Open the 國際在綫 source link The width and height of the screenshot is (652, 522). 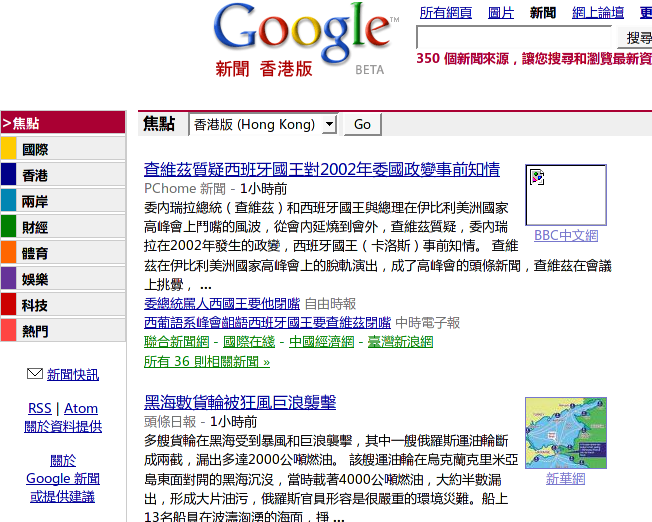(249, 342)
